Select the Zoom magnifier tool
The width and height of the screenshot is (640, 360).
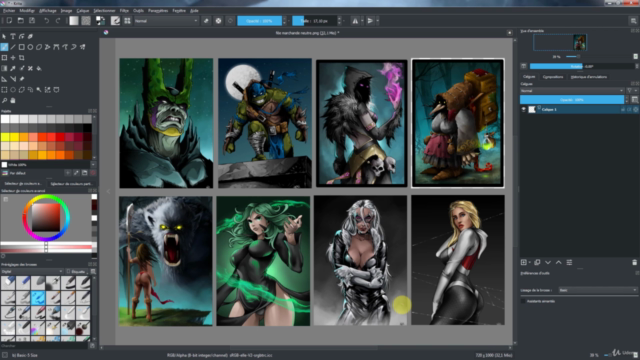(x=4, y=100)
